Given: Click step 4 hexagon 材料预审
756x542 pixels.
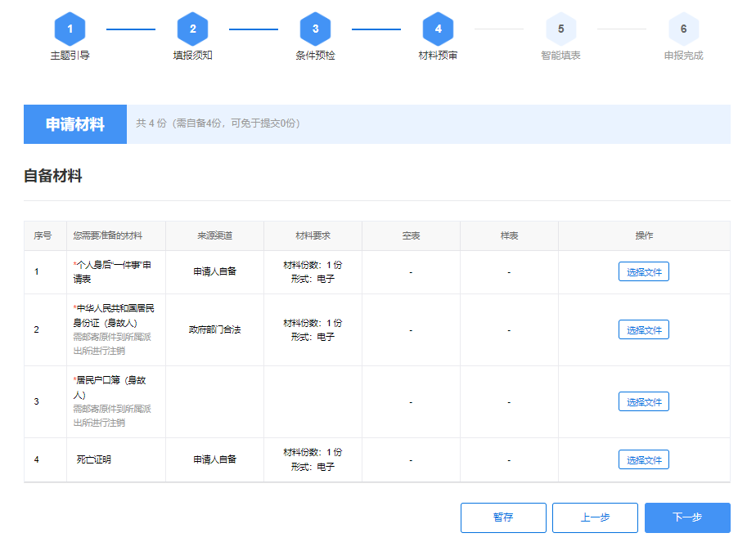Looking at the screenshot, I should tap(438, 29).
